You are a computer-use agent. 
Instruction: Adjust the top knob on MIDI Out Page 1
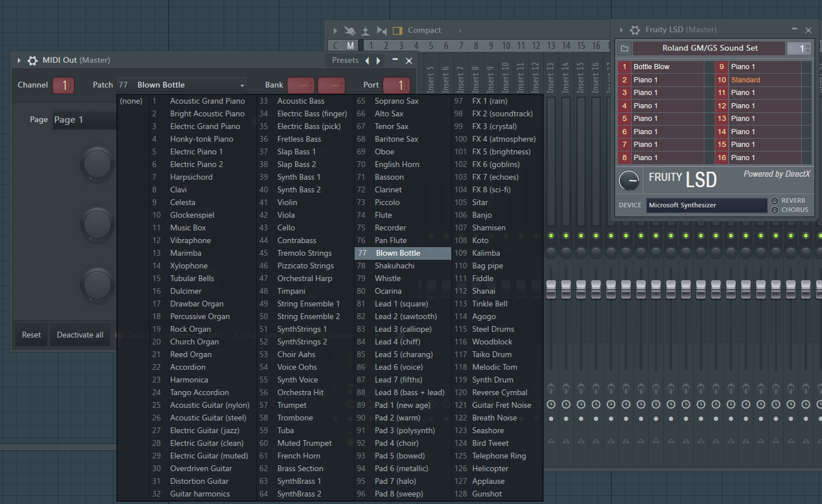[97, 164]
